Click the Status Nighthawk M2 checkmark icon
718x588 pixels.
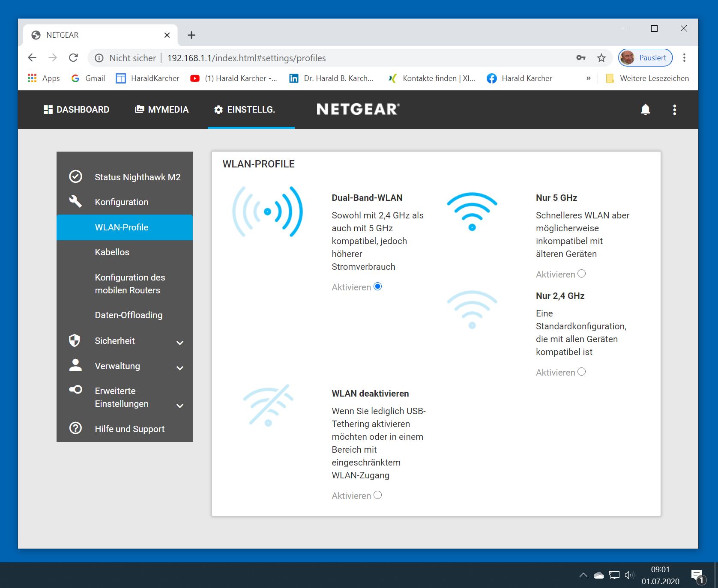pos(76,176)
